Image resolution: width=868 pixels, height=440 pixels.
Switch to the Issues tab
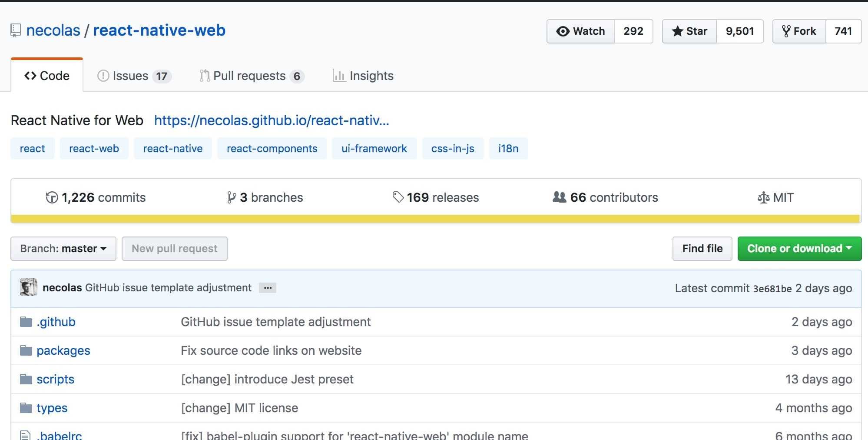click(x=134, y=76)
